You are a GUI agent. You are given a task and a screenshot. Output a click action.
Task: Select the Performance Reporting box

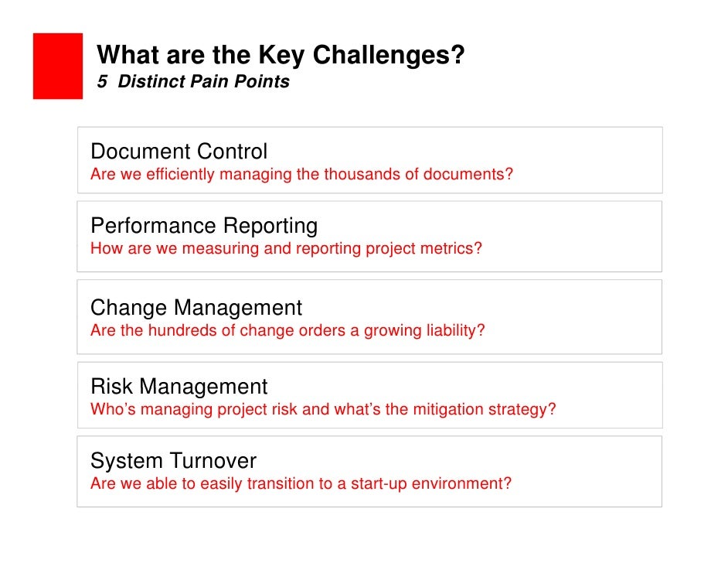369,237
